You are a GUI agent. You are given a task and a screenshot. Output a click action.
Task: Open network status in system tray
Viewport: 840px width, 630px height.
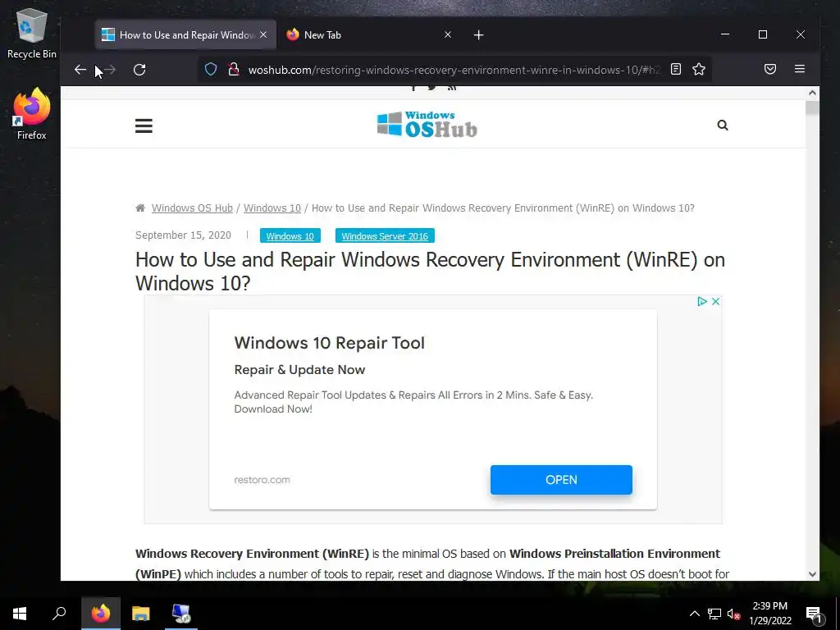[x=714, y=614]
